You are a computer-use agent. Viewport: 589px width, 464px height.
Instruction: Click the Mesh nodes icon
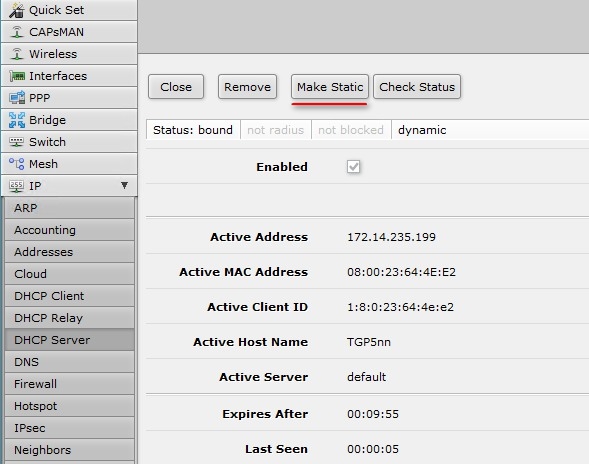(x=17, y=164)
